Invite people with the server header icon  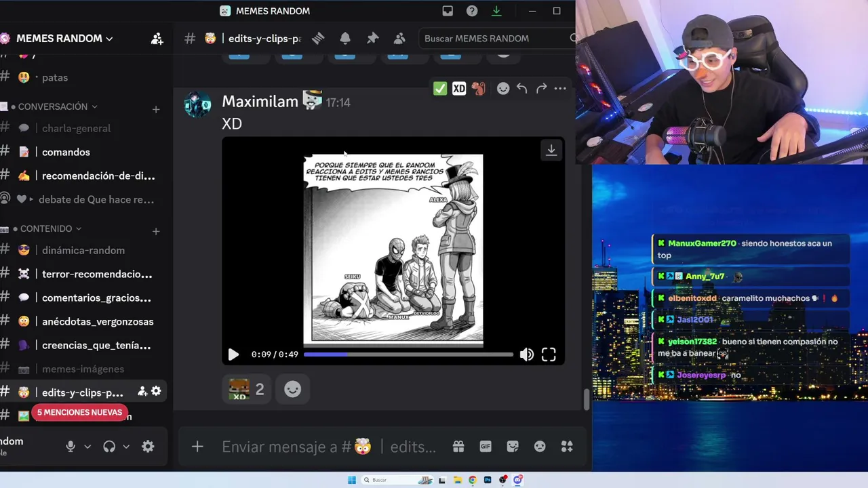157,39
